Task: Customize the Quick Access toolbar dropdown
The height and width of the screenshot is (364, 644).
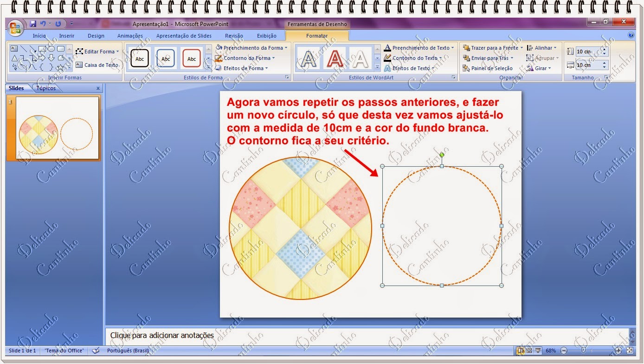Action: pos(71,24)
